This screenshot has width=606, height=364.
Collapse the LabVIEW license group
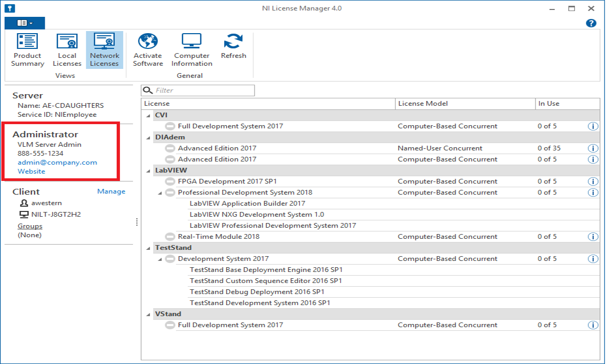[x=147, y=170]
